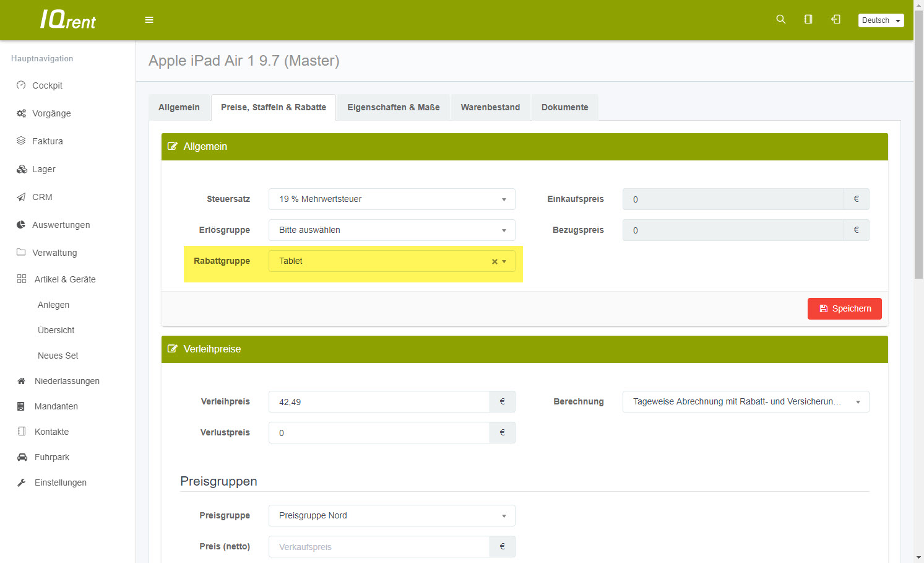Toggle the hamburger sidebar menu icon
The image size is (924, 563).
coord(149,20)
